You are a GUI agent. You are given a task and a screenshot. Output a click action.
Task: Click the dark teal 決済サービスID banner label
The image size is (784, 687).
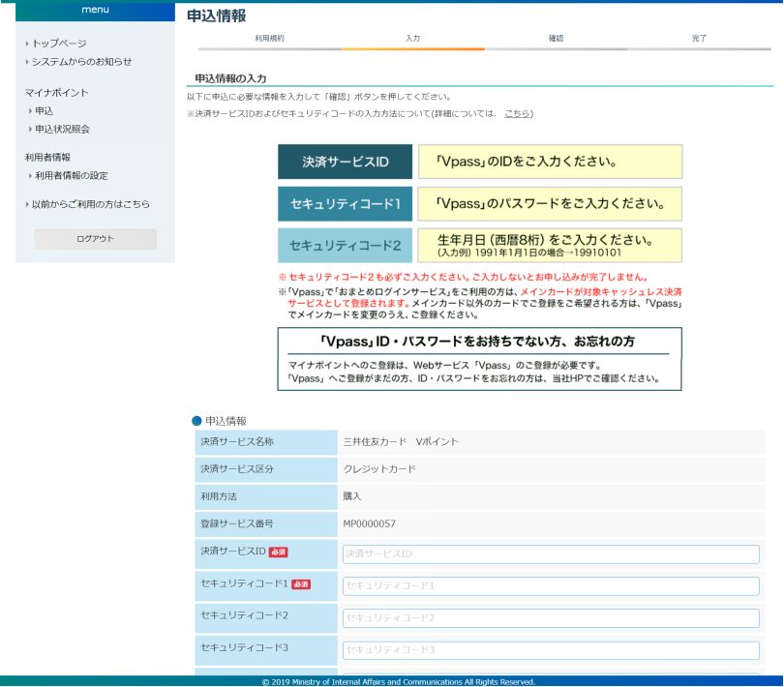click(x=346, y=162)
